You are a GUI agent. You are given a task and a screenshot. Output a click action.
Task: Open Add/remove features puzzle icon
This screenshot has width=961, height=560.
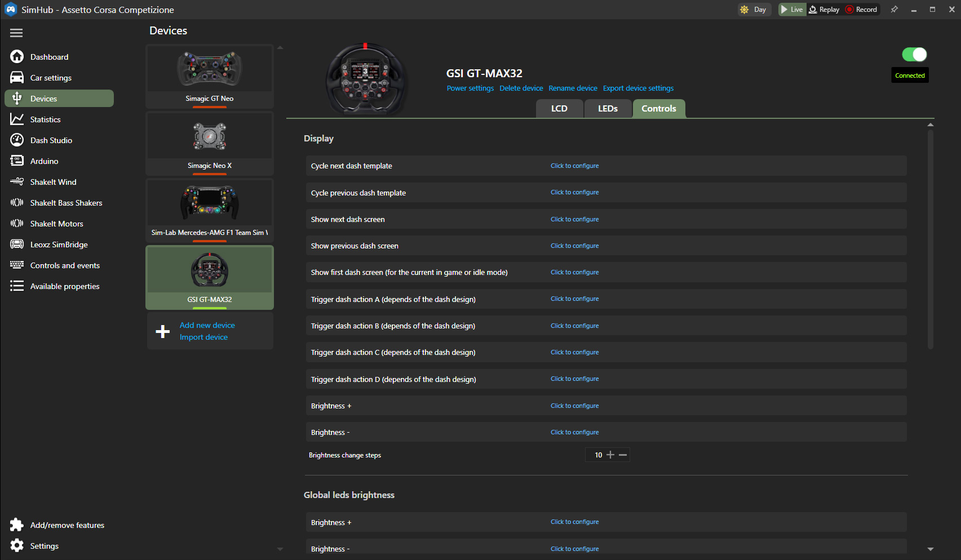[17, 525]
